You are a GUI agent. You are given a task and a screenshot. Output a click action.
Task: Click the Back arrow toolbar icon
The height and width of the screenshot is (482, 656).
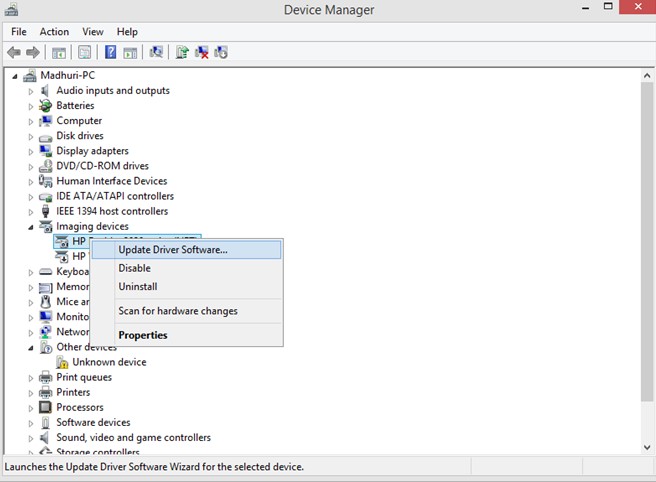point(14,52)
